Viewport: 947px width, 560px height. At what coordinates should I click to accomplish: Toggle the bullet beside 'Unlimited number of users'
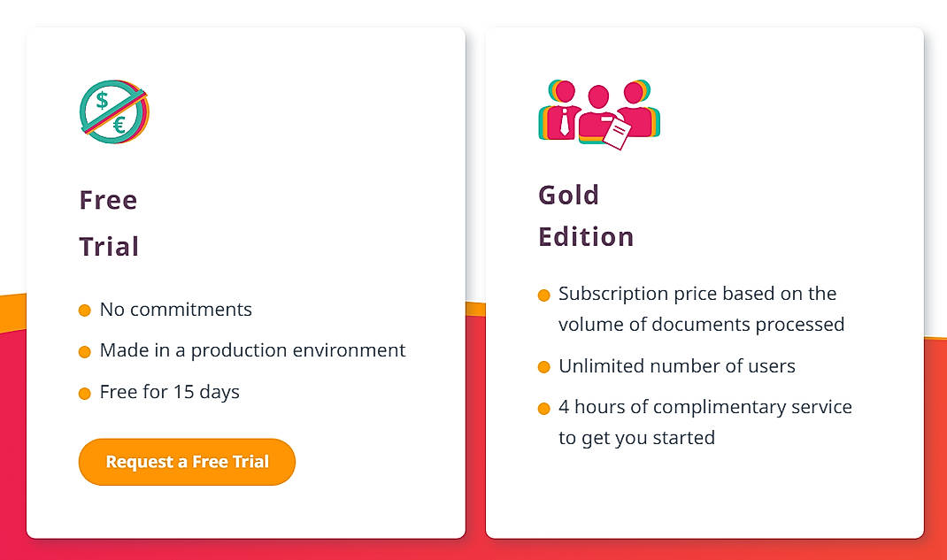tap(543, 366)
